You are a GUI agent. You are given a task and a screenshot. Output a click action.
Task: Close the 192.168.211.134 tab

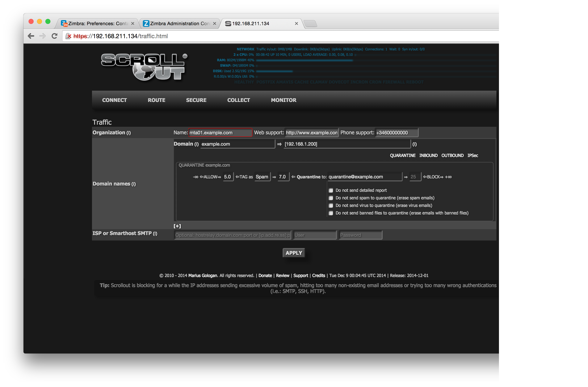tap(297, 24)
